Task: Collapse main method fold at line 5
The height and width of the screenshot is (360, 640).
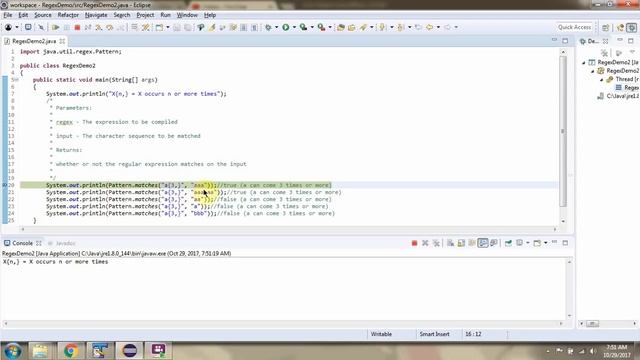Action: [17, 80]
